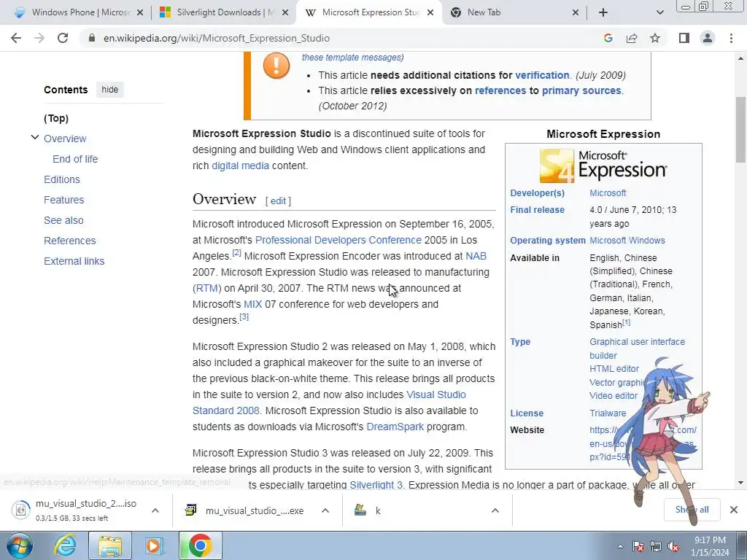Open Microsoft Windows link in infobox

(x=627, y=241)
